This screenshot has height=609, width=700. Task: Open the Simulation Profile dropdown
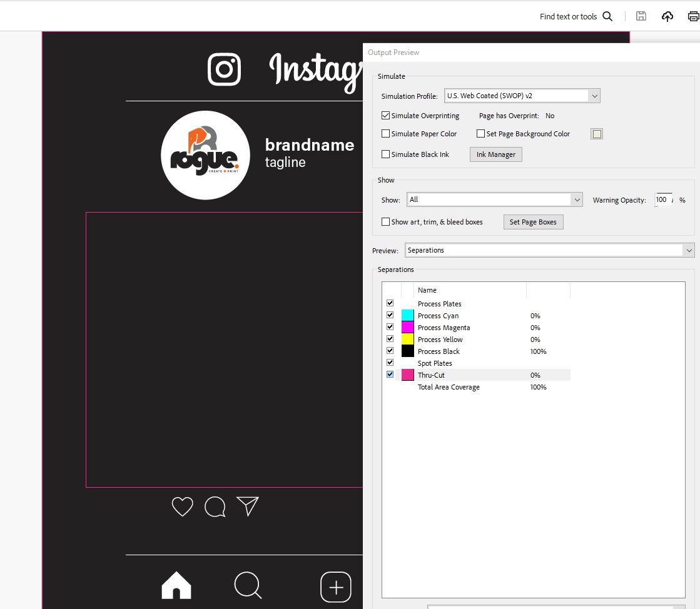[x=522, y=96]
